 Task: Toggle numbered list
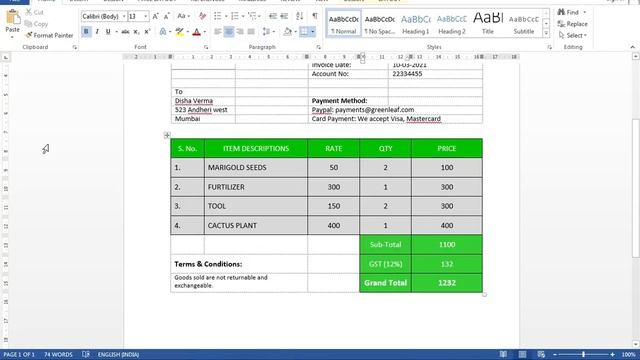click(235, 16)
